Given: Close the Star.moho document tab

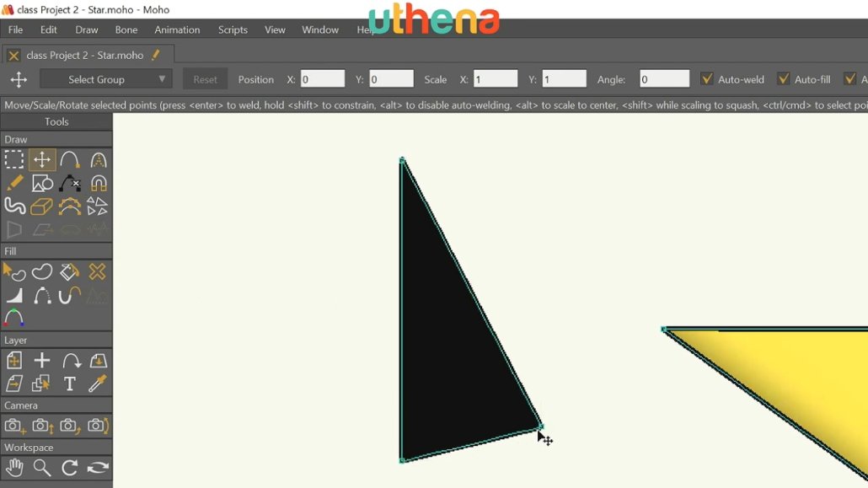Looking at the screenshot, I should 13,56.
